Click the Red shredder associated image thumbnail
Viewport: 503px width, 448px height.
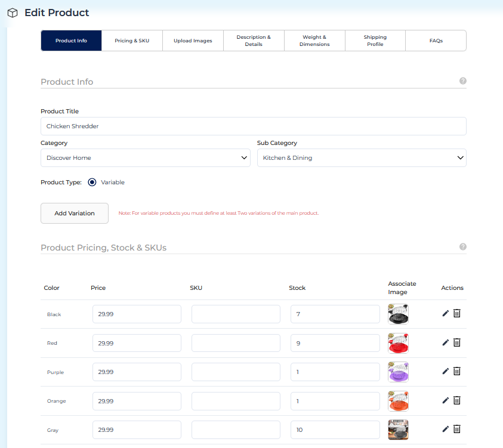click(398, 343)
